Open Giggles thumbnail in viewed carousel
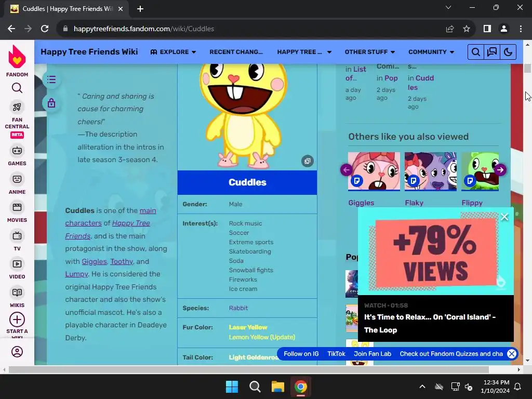The height and width of the screenshot is (399, 532). pos(374,171)
